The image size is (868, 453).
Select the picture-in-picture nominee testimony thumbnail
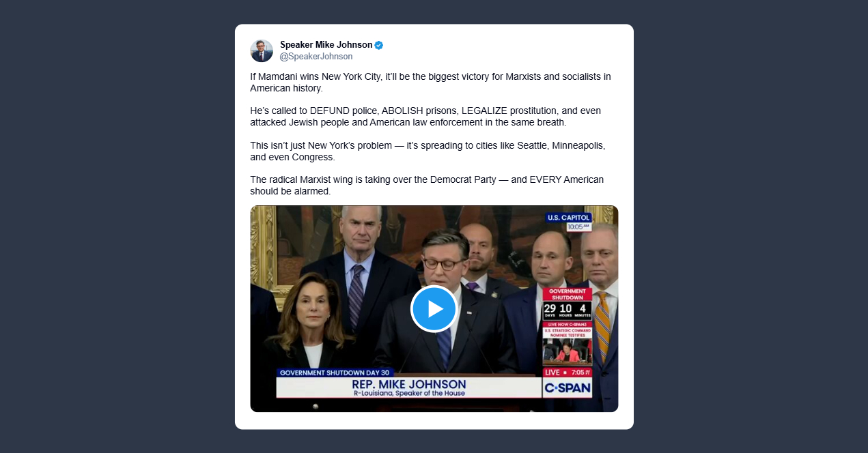567,350
